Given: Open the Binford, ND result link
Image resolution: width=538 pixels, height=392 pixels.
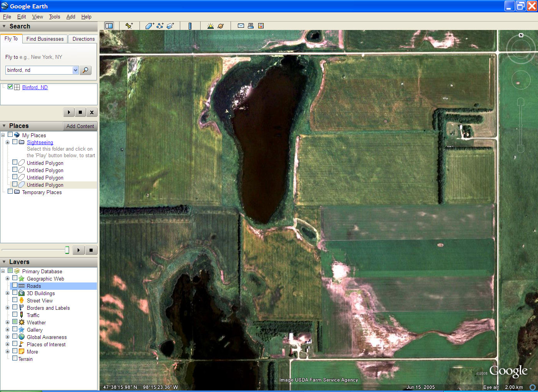Looking at the screenshot, I should [x=35, y=87].
